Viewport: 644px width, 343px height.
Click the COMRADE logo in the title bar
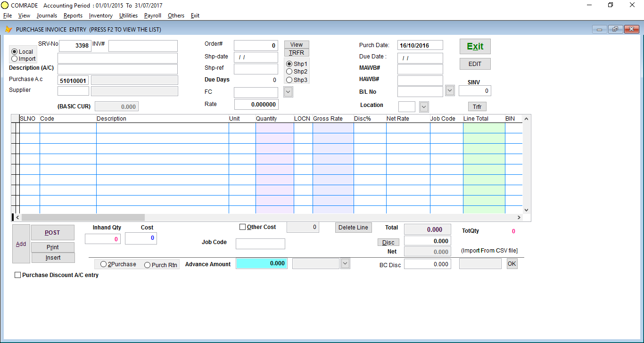(5, 6)
